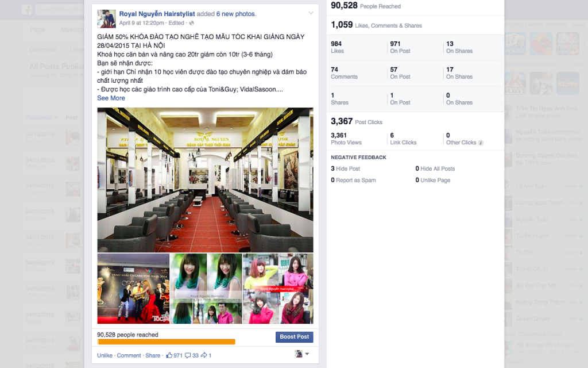Open chat with Quyên Quyên
Screen dimensions: 588x368
pos(544,319)
